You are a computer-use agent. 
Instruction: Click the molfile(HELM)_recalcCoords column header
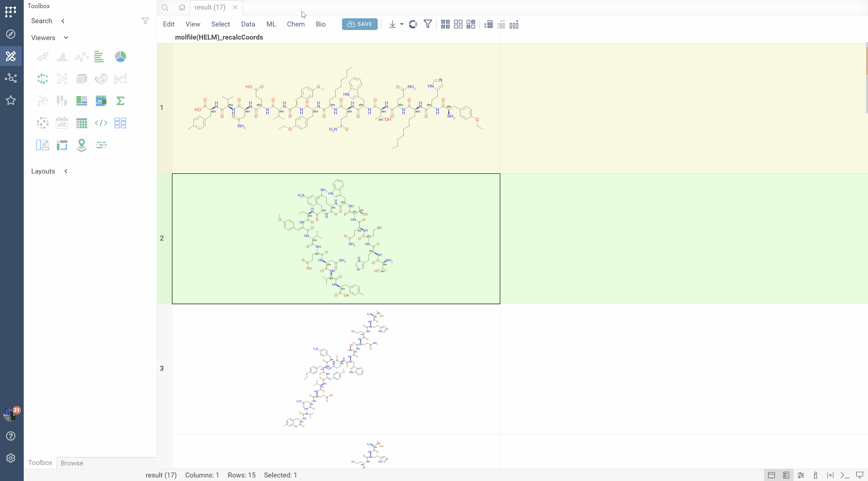pos(219,37)
